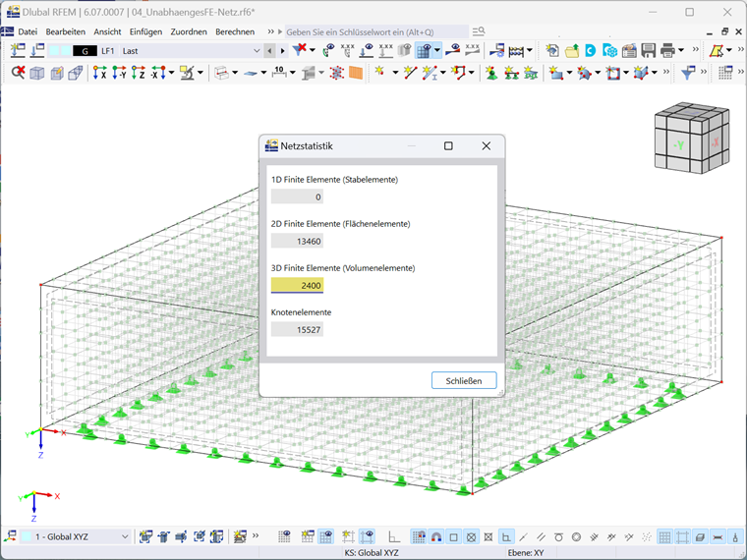Click the view in -X direction icon
The image size is (747, 560).
click(157, 73)
